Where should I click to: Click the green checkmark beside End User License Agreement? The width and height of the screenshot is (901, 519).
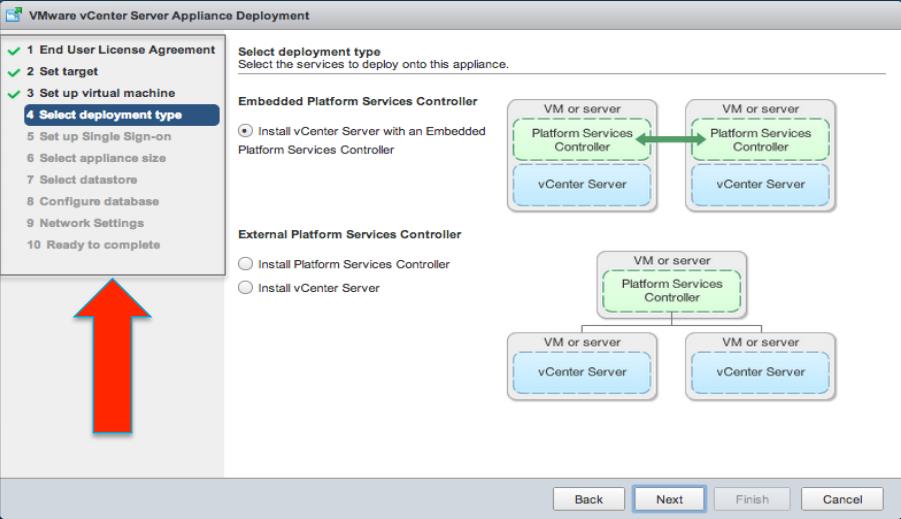(14, 51)
